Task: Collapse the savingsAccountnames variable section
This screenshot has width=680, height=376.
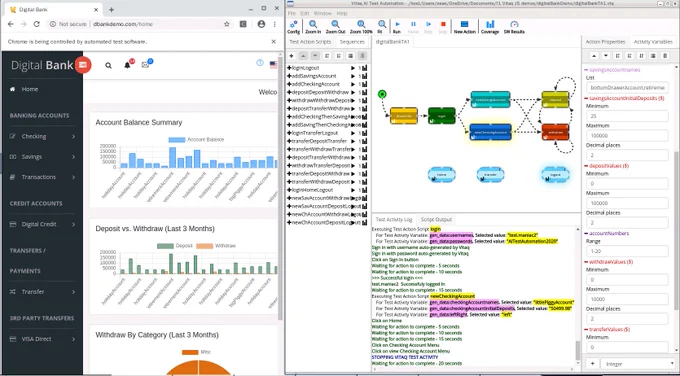Action: point(586,70)
